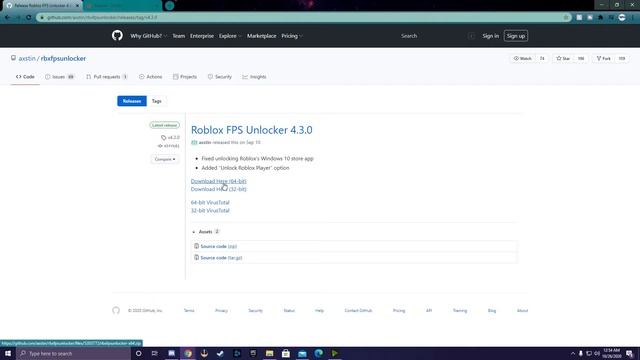Open the browser Extensions puzzle icon
This screenshot has height=360, width=640.
[x=600, y=18]
